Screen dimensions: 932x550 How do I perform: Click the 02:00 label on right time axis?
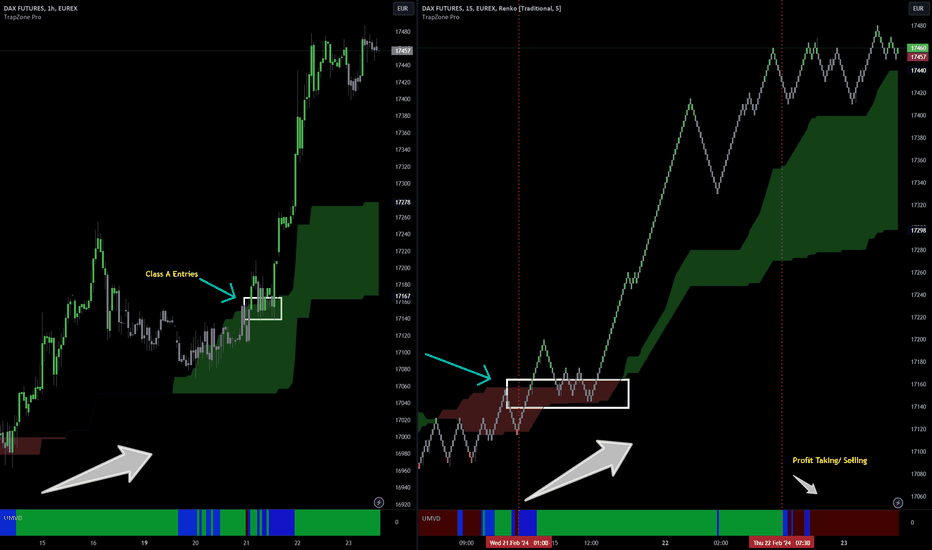coord(720,543)
